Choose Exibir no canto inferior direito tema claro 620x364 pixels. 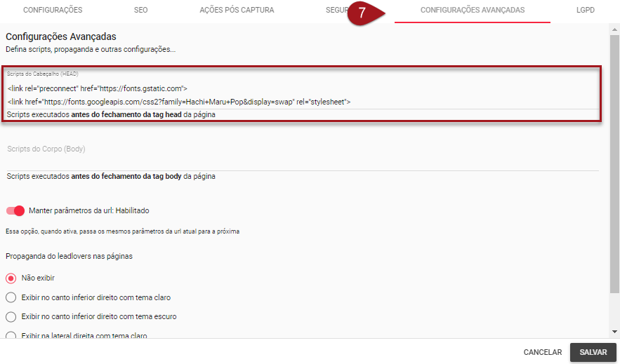[11, 297]
